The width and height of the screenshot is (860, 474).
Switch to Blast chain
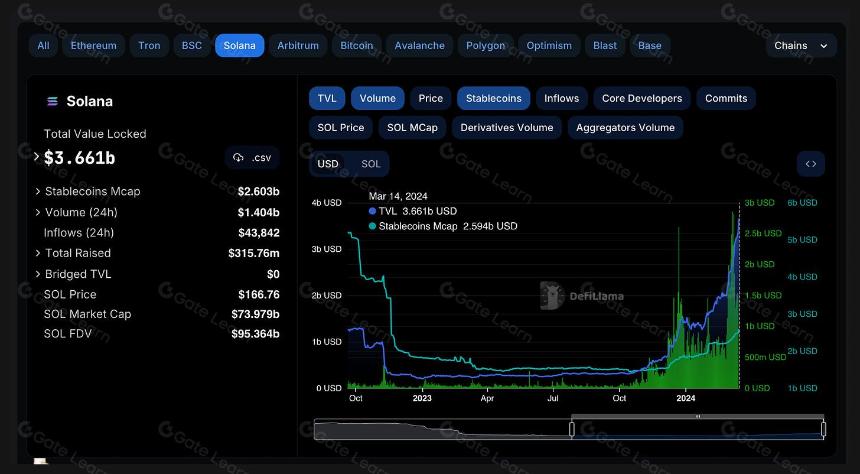click(605, 46)
